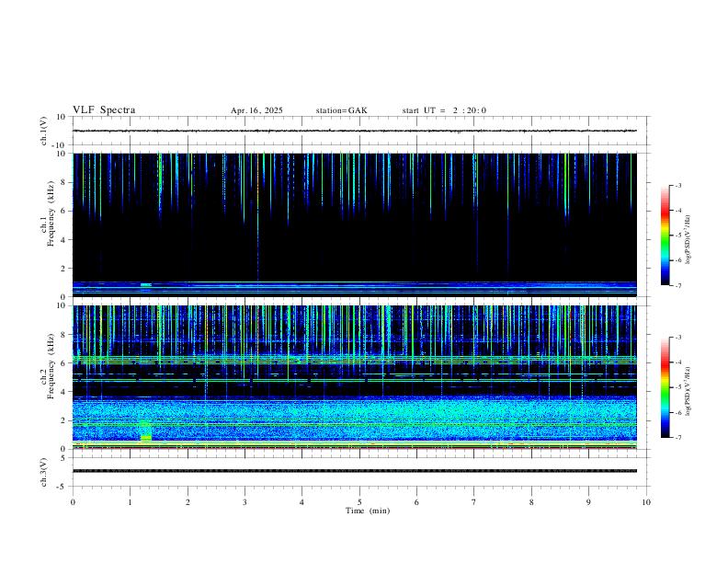Click the '6' kHz tick on ch.1 axis

(63, 211)
